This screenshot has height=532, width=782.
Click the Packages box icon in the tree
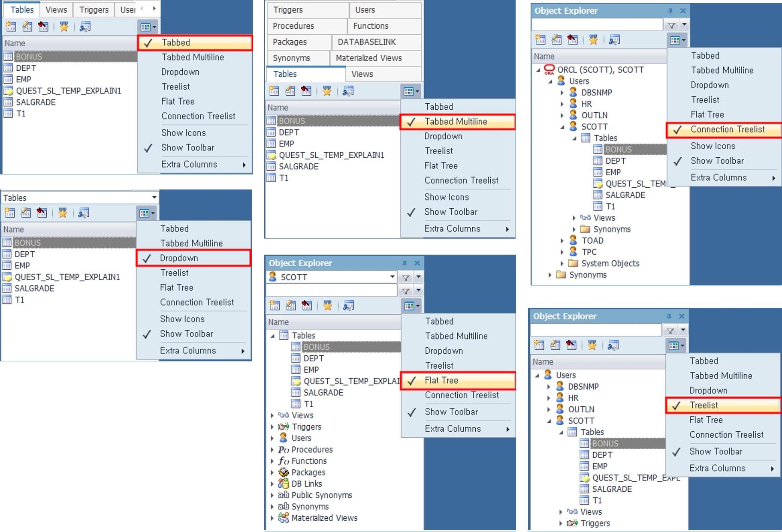click(x=283, y=472)
